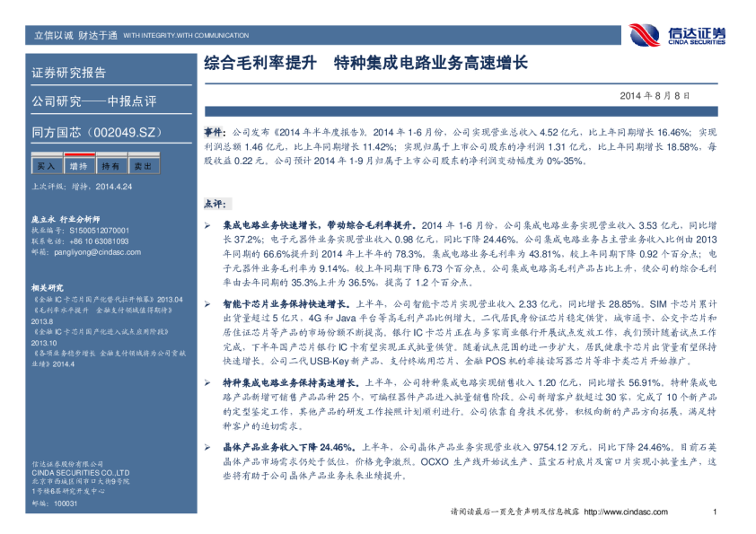Click the arrow bullet before 集成电路业务快速增长
The width and height of the screenshot is (756, 534).
pos(207,227)
